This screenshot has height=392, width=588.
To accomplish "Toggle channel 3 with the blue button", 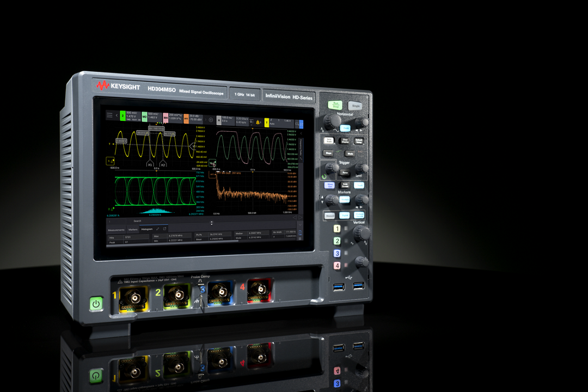I will (x=337, y=253).
